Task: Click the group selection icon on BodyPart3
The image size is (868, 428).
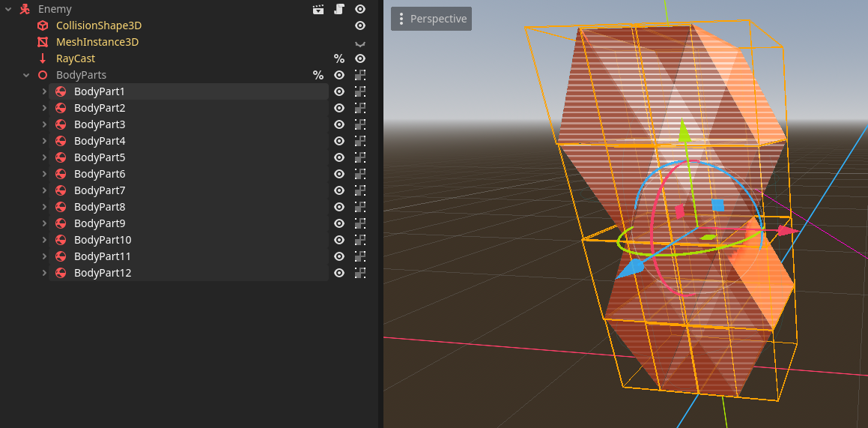Action: pos(360,124)
